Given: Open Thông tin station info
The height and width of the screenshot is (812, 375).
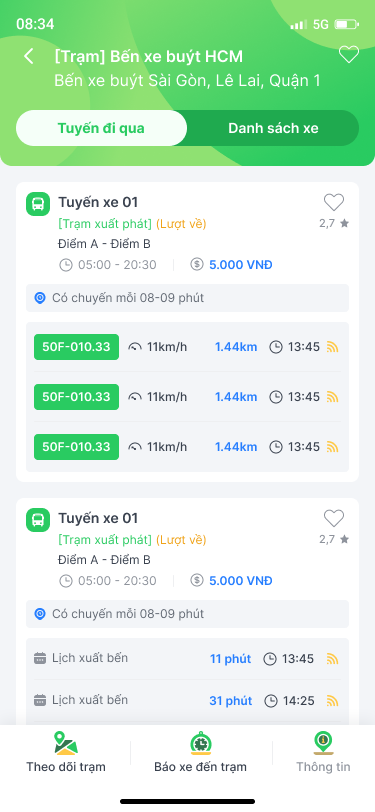Looking at the screenshot, I should point(323,752).
